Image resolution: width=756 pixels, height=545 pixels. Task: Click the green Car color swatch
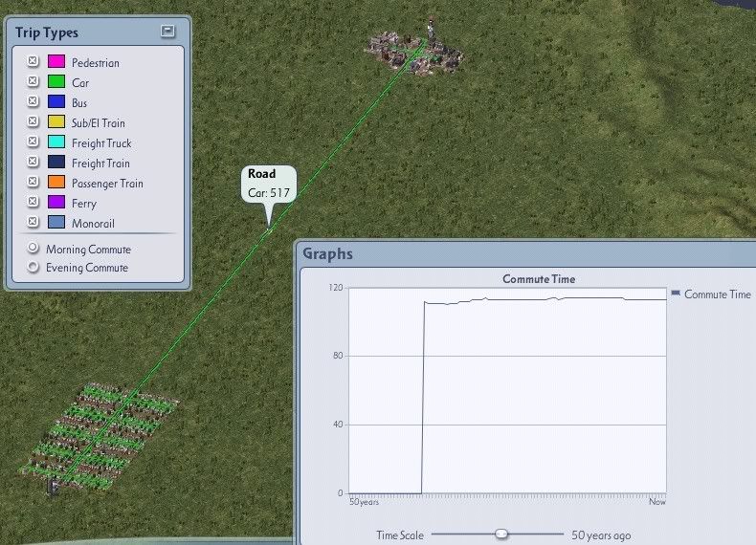coord(56,81)
